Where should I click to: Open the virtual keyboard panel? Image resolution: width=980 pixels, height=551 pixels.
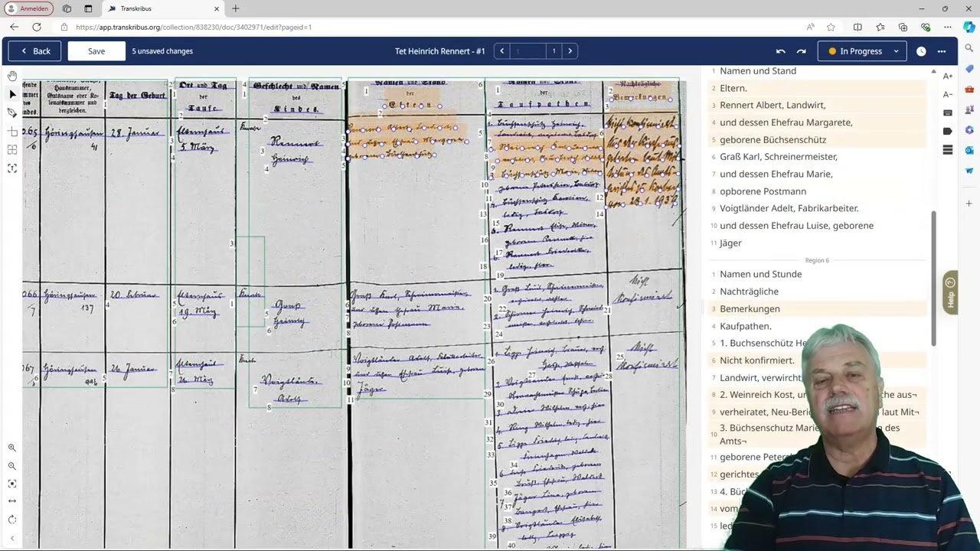coord(948,112)
